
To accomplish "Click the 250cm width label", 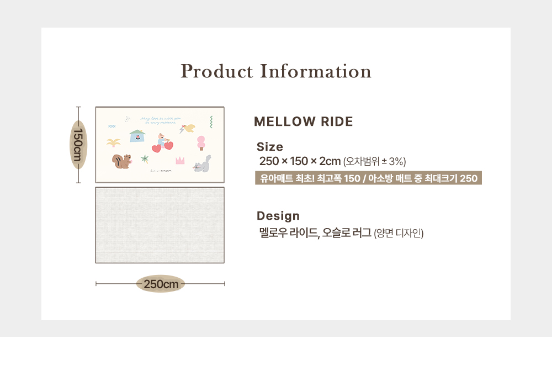I will pyautogui.click(x=161, y=284).
